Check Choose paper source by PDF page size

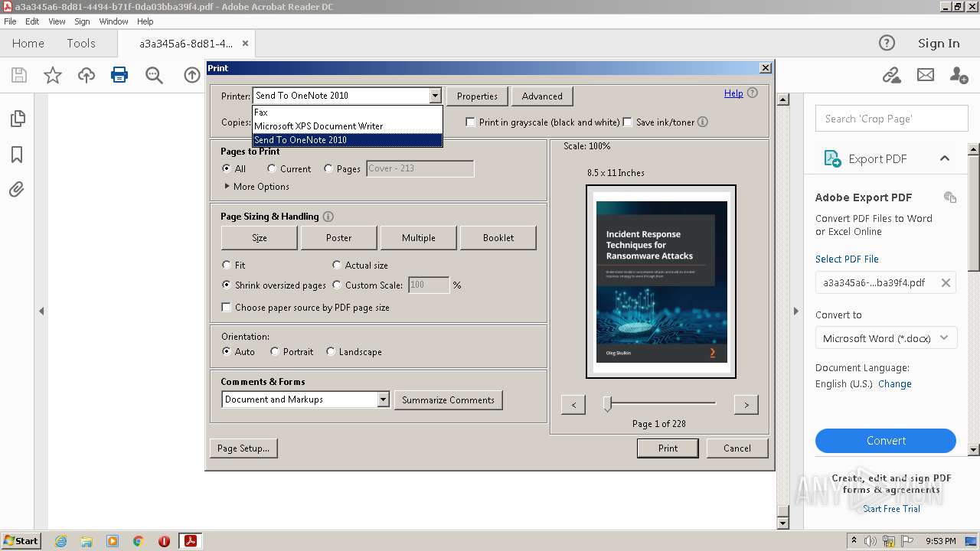(x=227, y=307)
